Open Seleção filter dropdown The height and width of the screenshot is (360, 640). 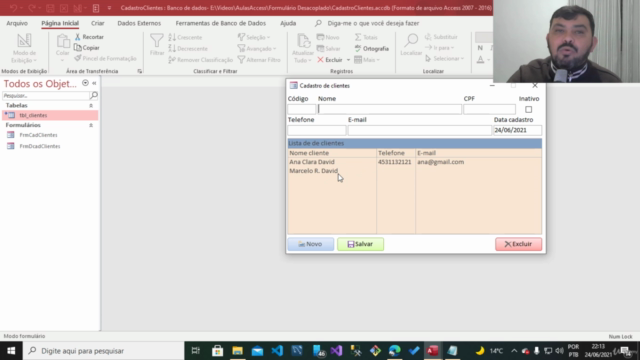[254, 37]
